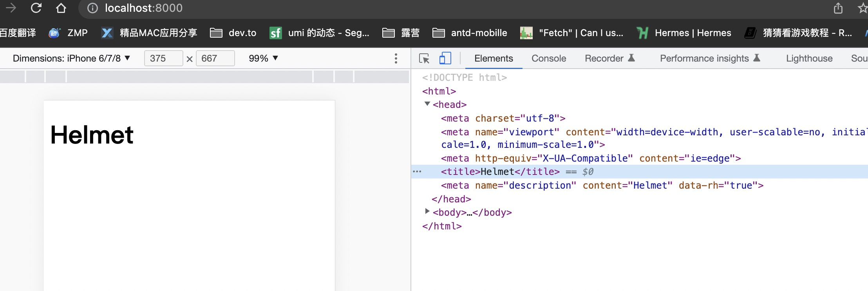The image size is (868, 291).
Task: Open the Dimensions: iPhone 6/7/8 dropdown
Action: click(71, 58)
